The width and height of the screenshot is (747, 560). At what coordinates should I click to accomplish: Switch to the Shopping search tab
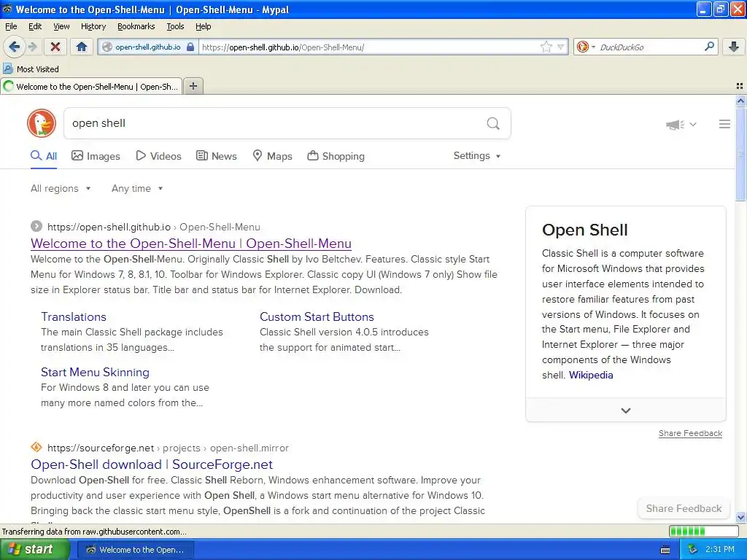click(336, 156)
